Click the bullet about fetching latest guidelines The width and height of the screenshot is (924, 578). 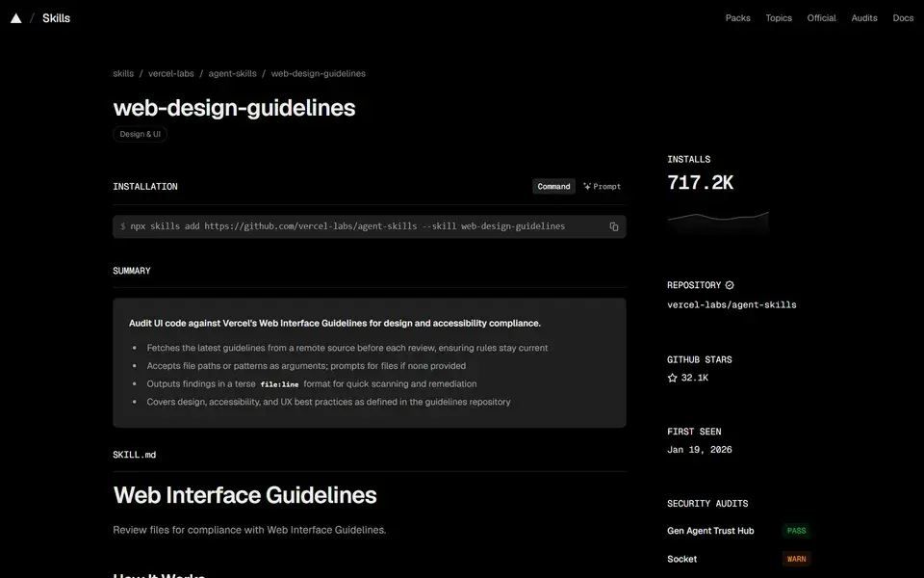click(347, 348)
